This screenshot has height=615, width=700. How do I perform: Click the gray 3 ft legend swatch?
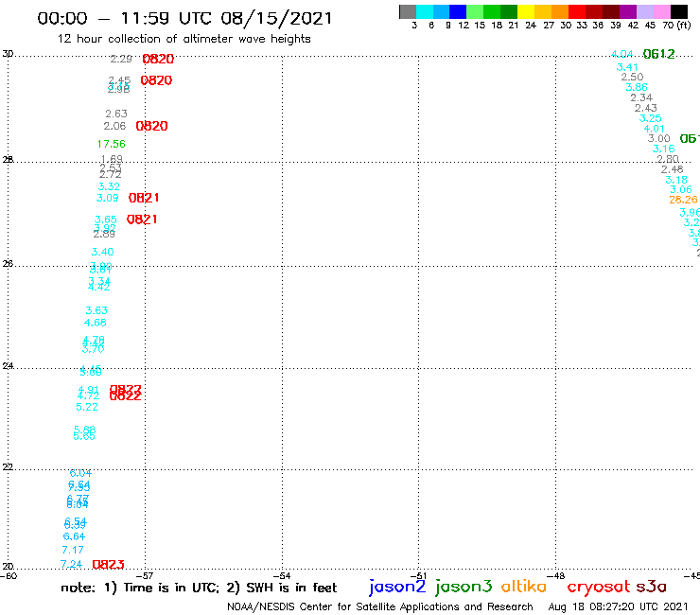pos(408,11)
